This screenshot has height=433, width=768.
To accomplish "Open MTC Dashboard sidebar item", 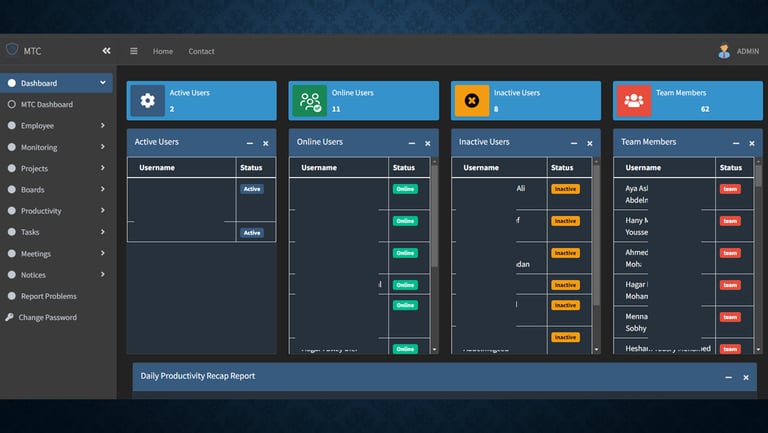I will click(x=56, y=104).
